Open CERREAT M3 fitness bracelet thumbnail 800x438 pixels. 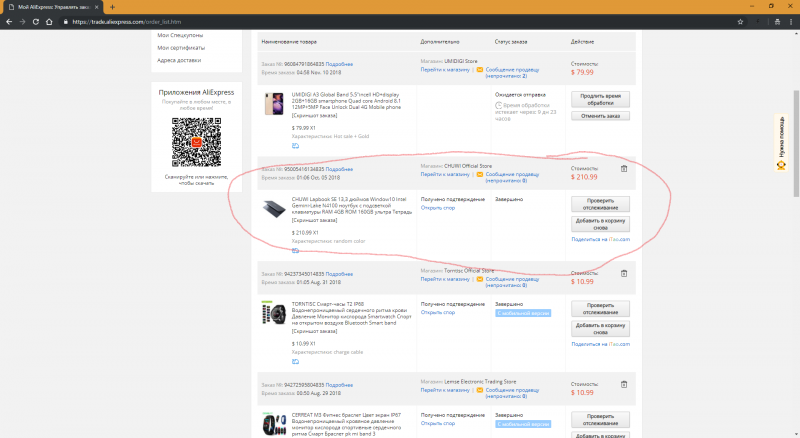274,424
